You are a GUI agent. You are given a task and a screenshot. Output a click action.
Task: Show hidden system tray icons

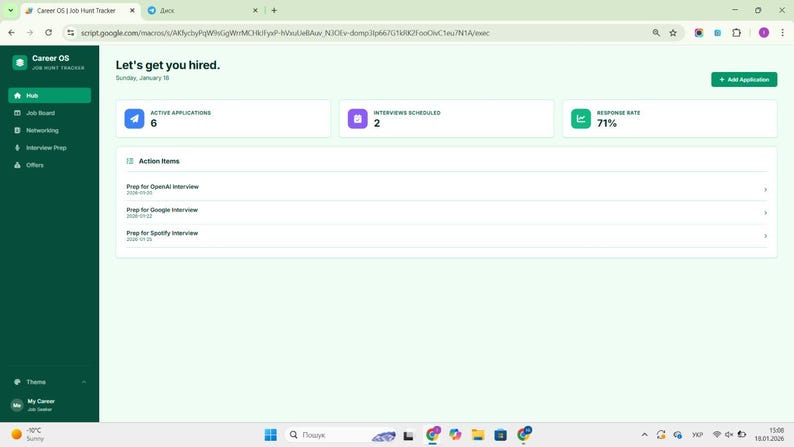644,435
